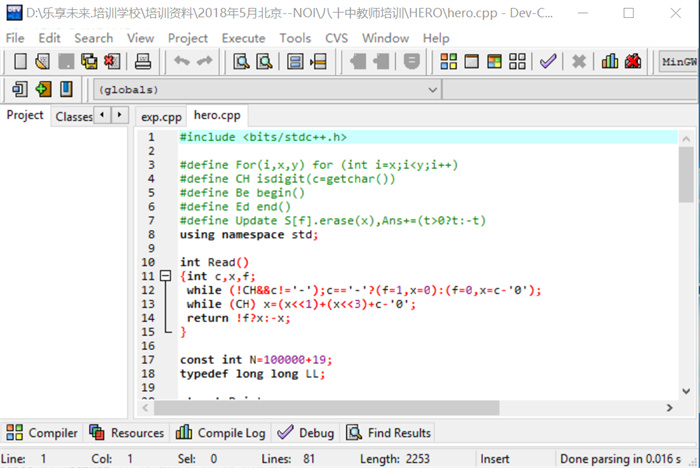Open the Find Results bottom tab
This screenshot has width=700, height=468.
click(x=389, y=433)
